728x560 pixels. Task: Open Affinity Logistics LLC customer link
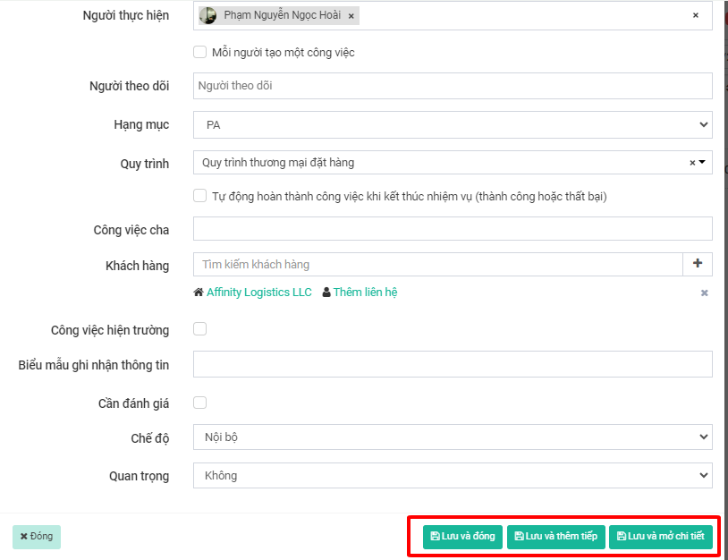[258, 293]
